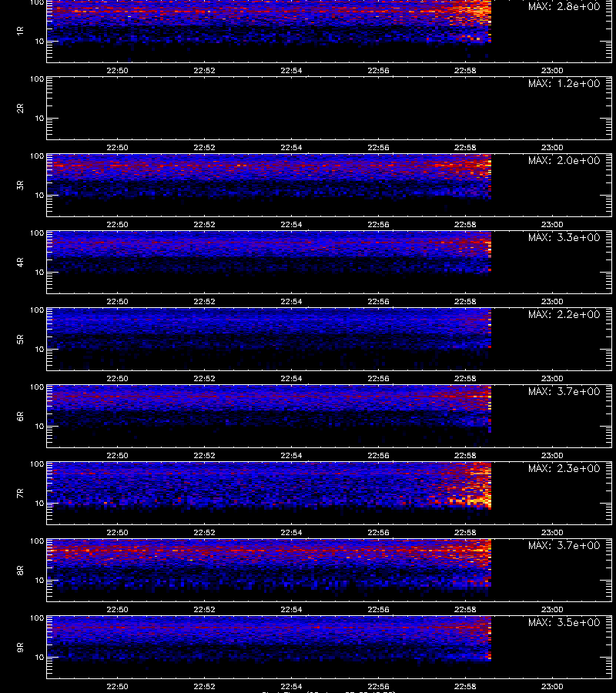Click the MAX: 1.2e+00 value in 2R panel

[x=564, y=83]
